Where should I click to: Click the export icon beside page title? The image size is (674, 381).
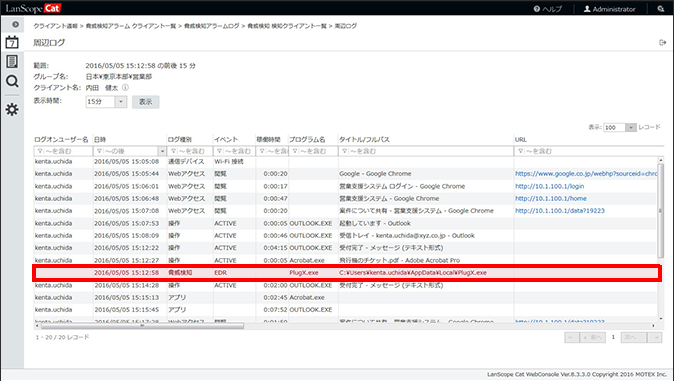(x=662, y=43)
